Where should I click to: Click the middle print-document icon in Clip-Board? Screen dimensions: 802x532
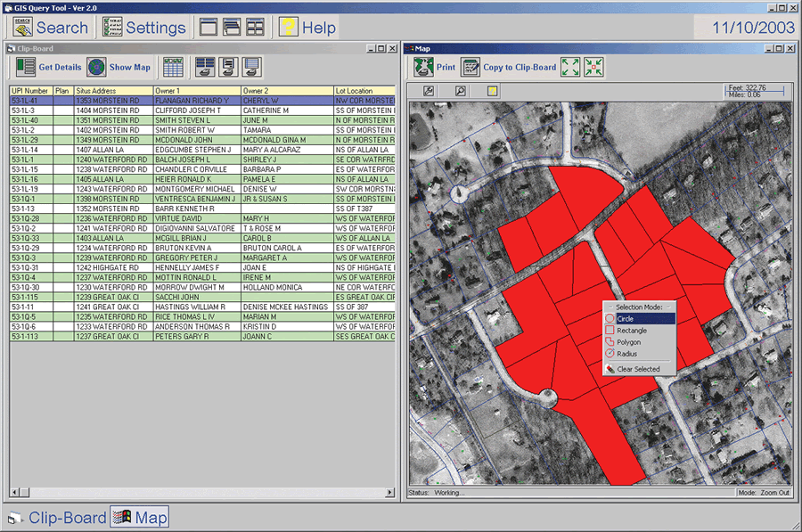[228, 67]
